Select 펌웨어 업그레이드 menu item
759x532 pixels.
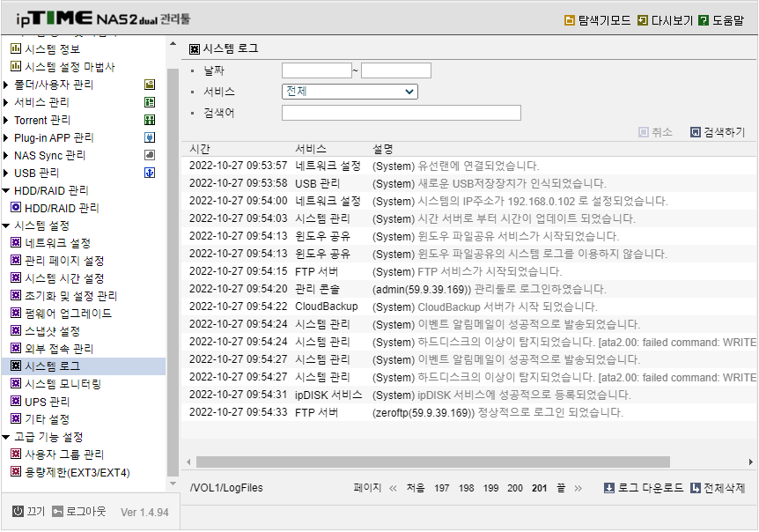coord(68,314)
